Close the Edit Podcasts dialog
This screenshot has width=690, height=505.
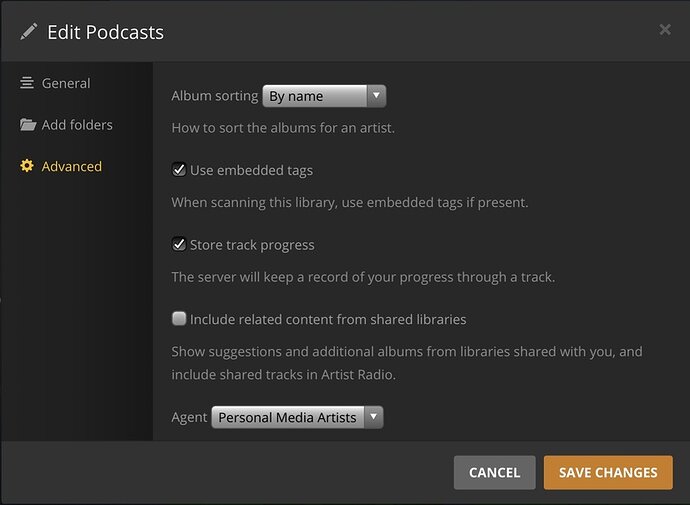coord(665,30)
